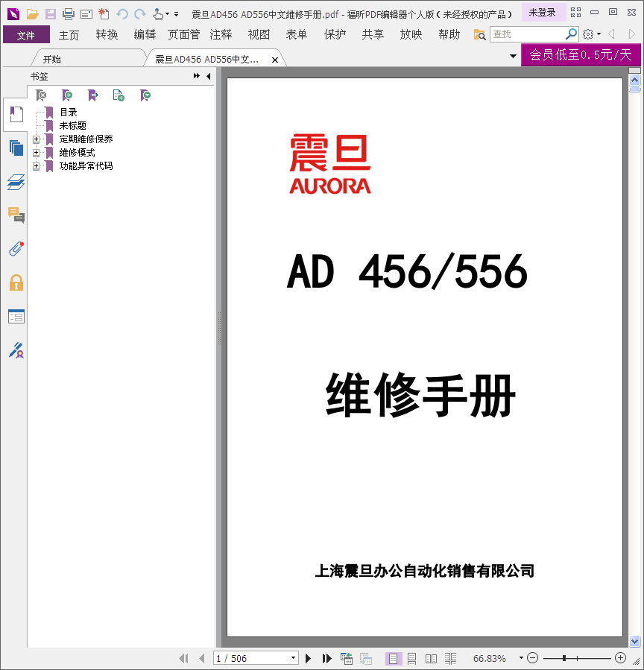The width and height of the screenshot is (644, 670).
Task: Open the Security lock panel
Action: (16, 282)
